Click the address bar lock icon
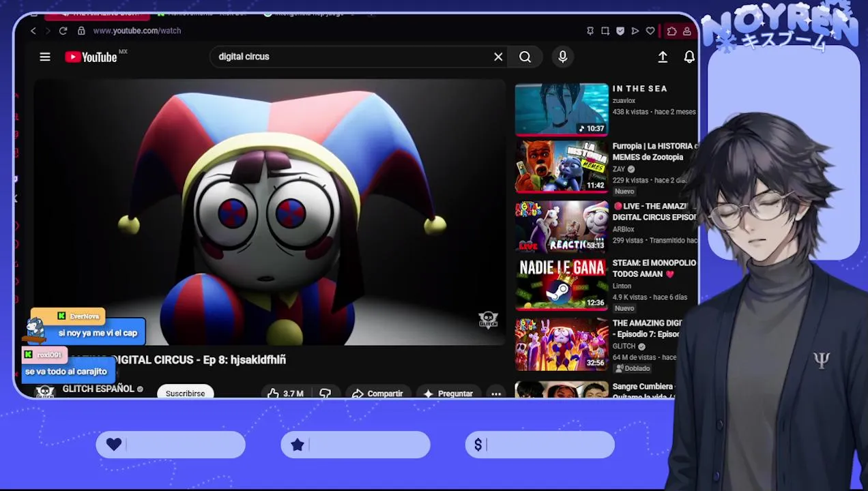Image resolution: width=868 pixels, height=491 pixels. [x=81, y=31]
